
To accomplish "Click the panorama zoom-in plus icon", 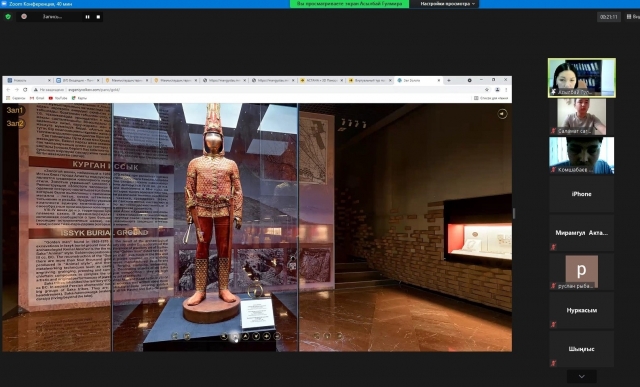I will (267, 336).
